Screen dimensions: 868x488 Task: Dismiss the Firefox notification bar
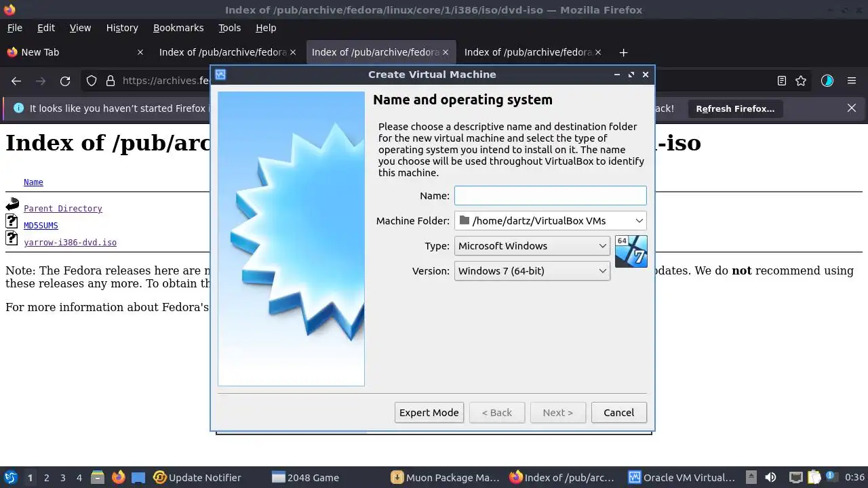(852, 108)
